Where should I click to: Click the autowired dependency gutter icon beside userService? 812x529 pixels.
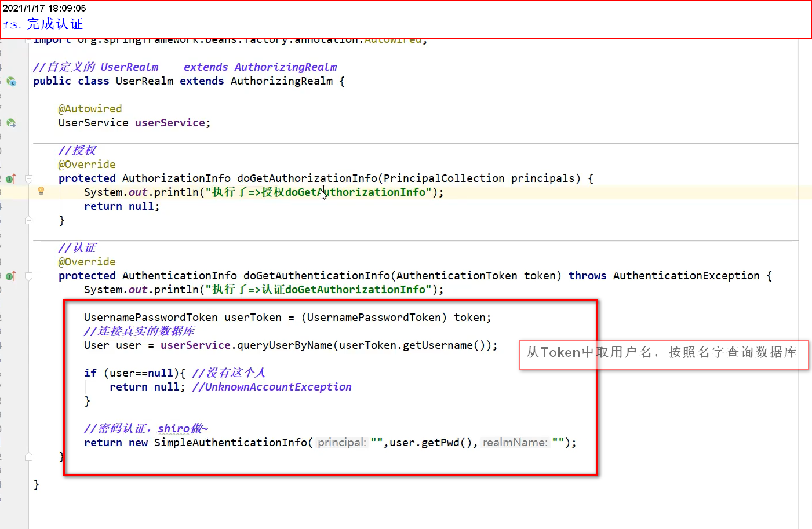tap(11, 123)
